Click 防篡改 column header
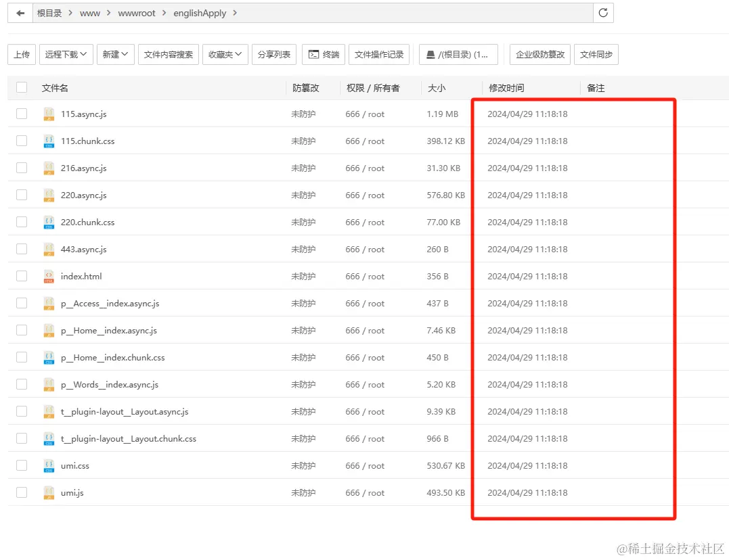The width and height of the screenshot is (729, 560). pyautogui.click(x=306, y=88)
